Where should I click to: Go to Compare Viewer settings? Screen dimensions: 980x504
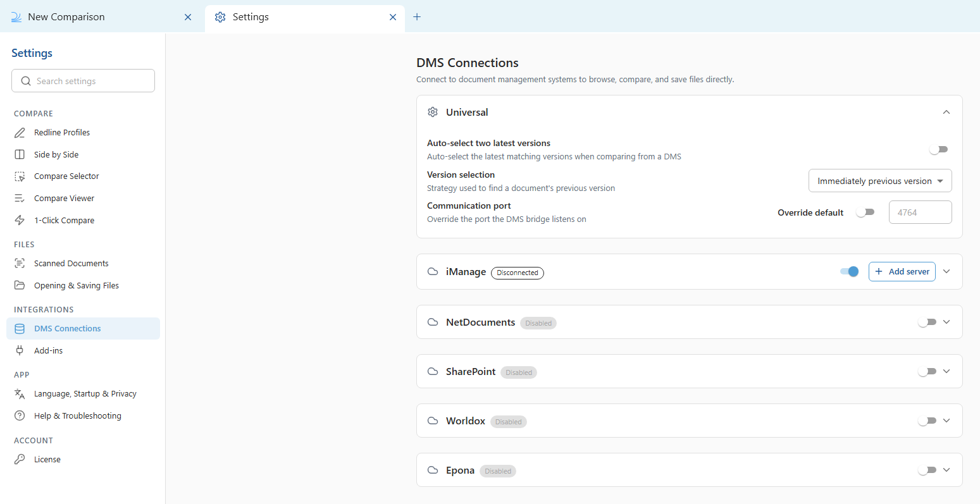click(83, 199)
